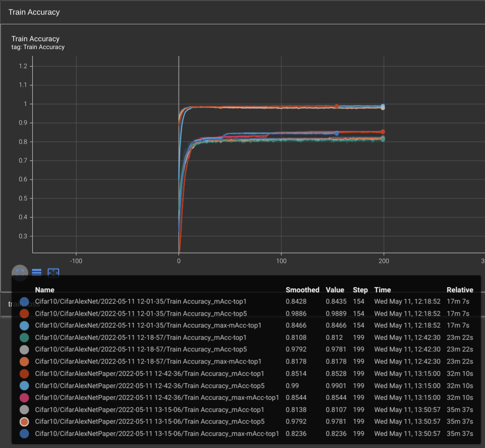The image size is (485, 448).
Task: Click the green endpoint marker at step 199
Action: coord(383,140)
